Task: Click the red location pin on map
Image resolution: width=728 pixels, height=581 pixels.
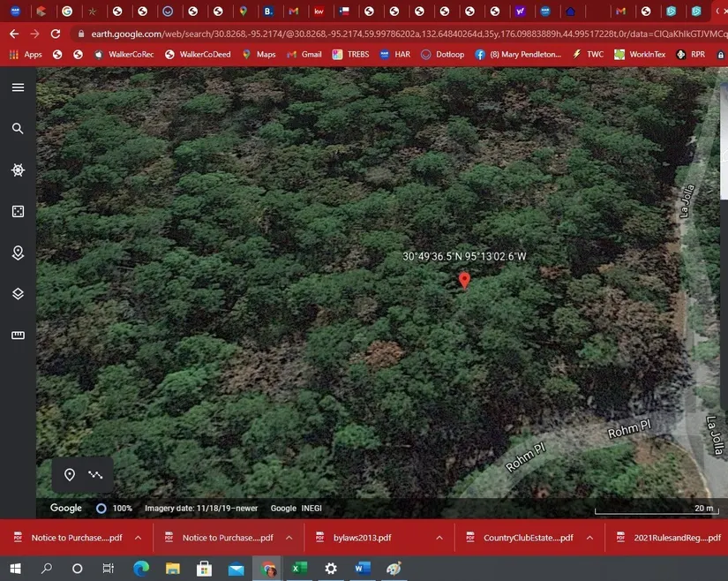Action: (x=464, y=280)
